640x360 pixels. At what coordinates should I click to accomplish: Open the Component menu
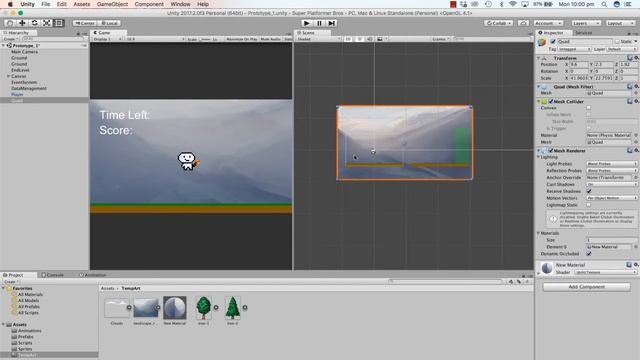click(149, 4)
